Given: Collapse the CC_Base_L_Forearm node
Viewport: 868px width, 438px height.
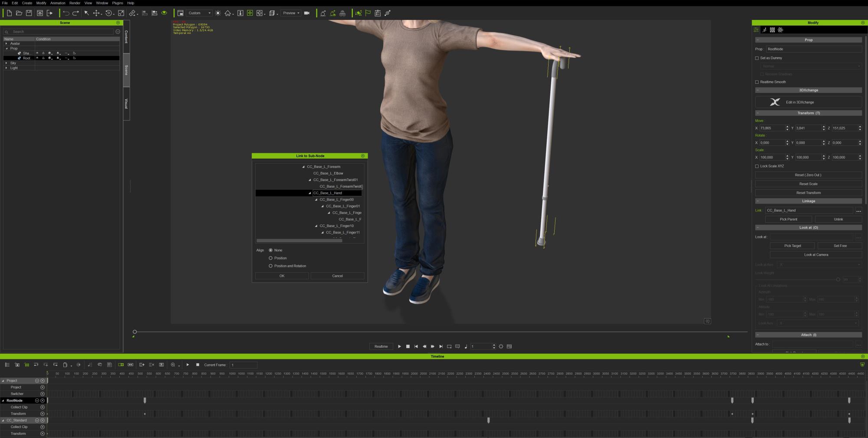Looking at the screenshot, I should [303, 167].
